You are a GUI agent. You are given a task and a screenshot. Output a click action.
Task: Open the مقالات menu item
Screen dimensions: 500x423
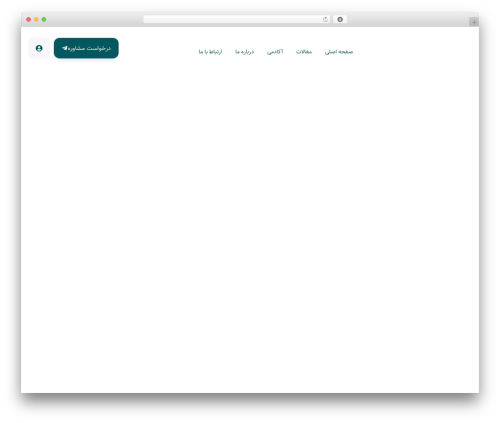point(304,52)
